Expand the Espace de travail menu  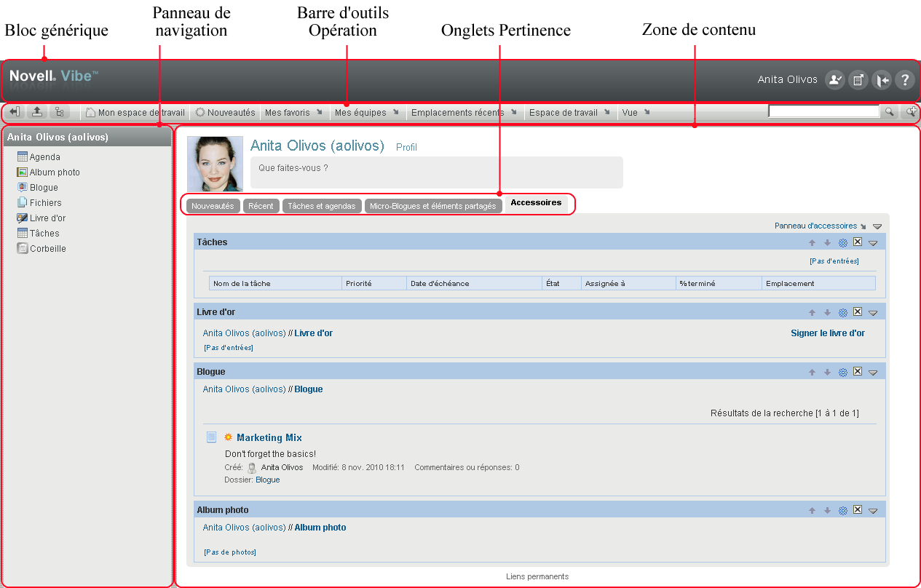tap(569, 113)
